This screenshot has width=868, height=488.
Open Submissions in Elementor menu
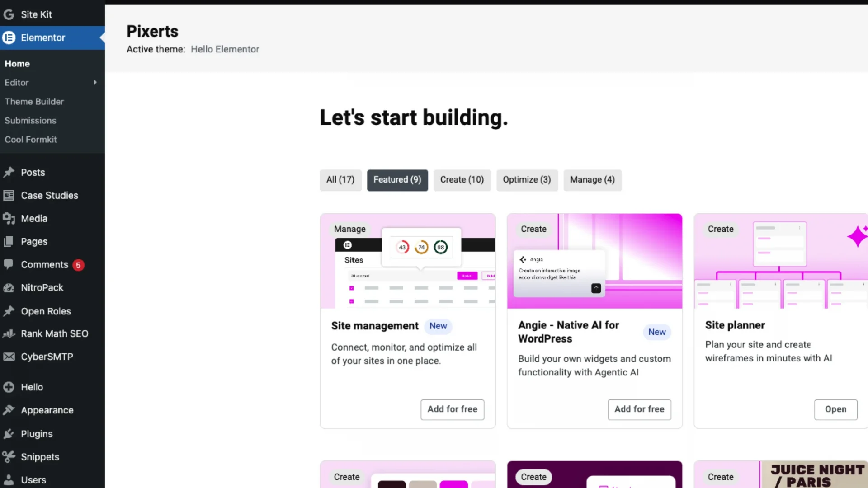click(x=30, y=121)
